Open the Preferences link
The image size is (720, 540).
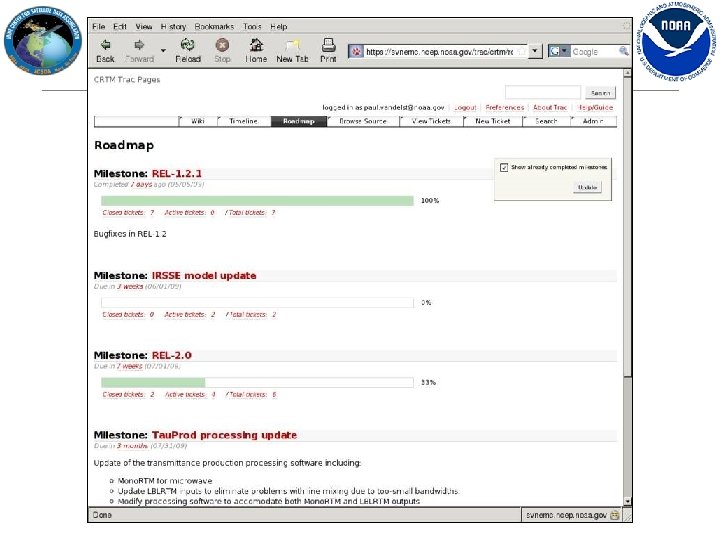[505, 107]
